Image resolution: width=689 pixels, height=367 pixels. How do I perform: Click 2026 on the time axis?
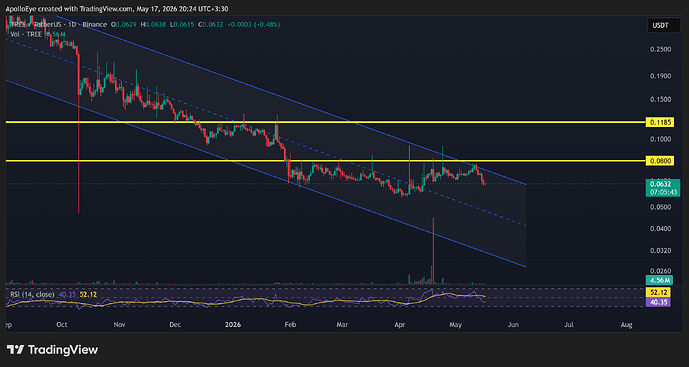233,325
